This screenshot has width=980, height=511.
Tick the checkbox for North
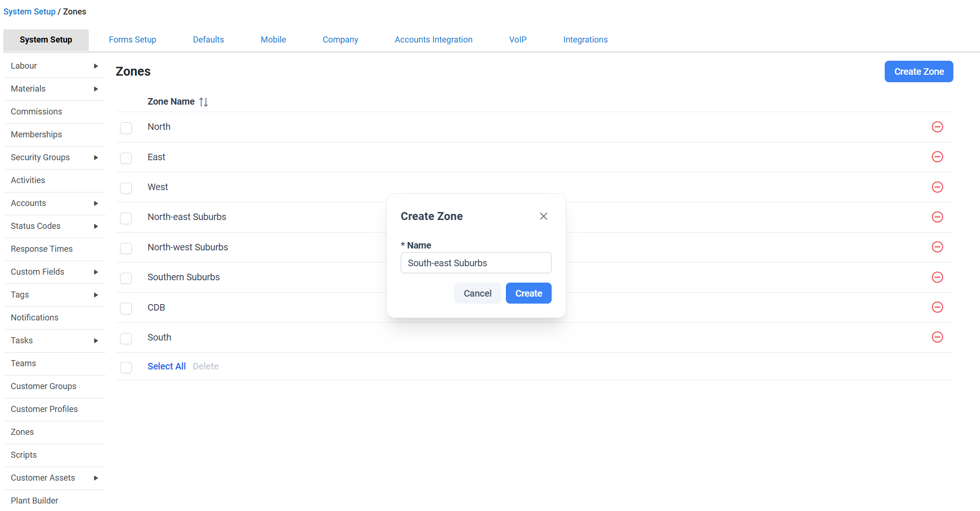126,128
